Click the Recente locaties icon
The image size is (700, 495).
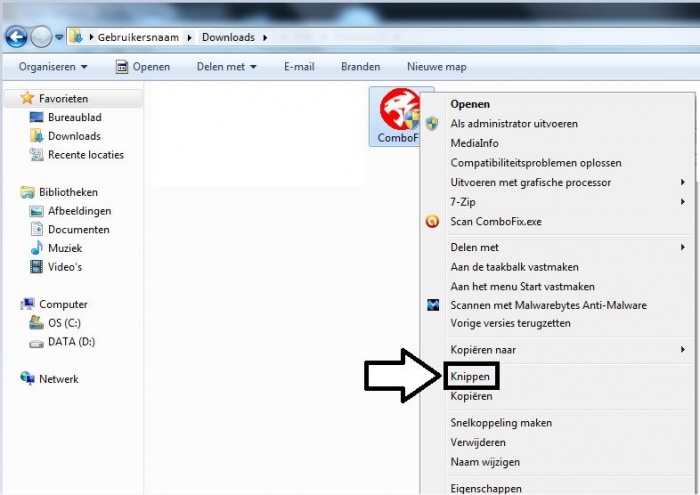pyautogui.click(x=36, y=155)
